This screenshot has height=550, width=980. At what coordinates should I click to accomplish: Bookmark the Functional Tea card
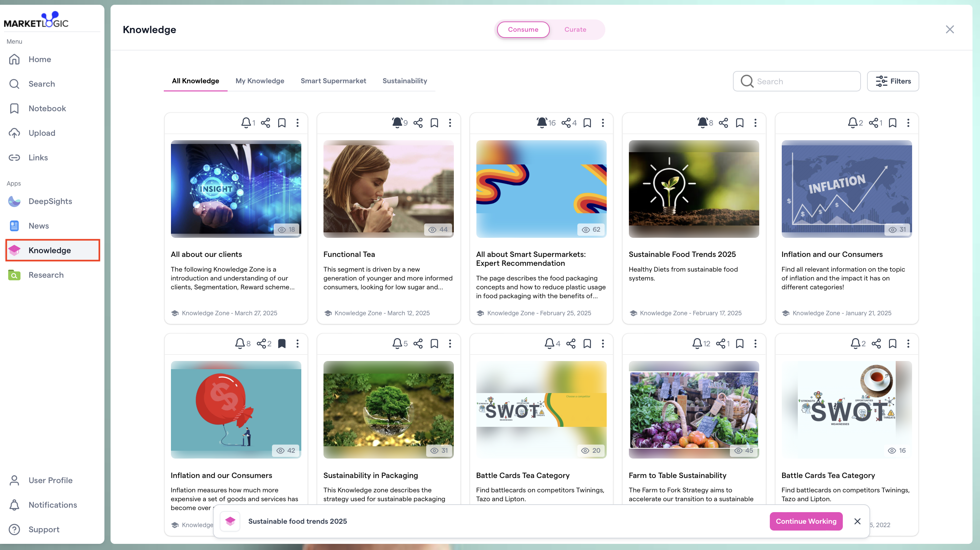pos(434,122)
